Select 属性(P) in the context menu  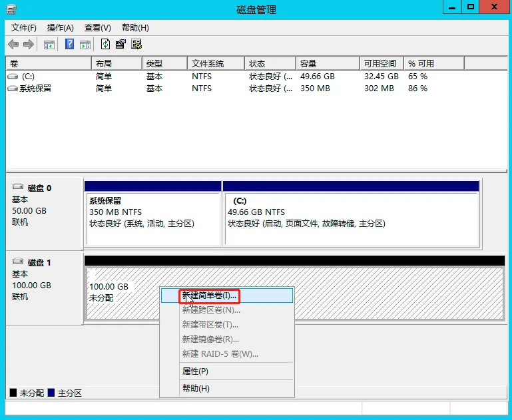coord(195,371)
